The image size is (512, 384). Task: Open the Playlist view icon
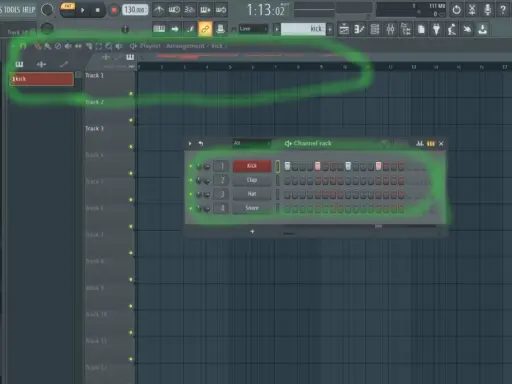click(x=344, y=29)
